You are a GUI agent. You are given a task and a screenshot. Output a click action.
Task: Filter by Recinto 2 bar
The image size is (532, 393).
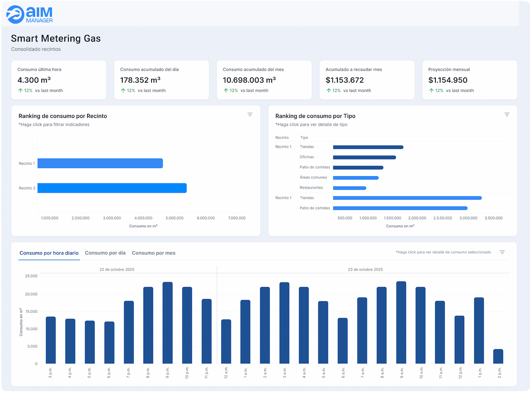[112, 188]
